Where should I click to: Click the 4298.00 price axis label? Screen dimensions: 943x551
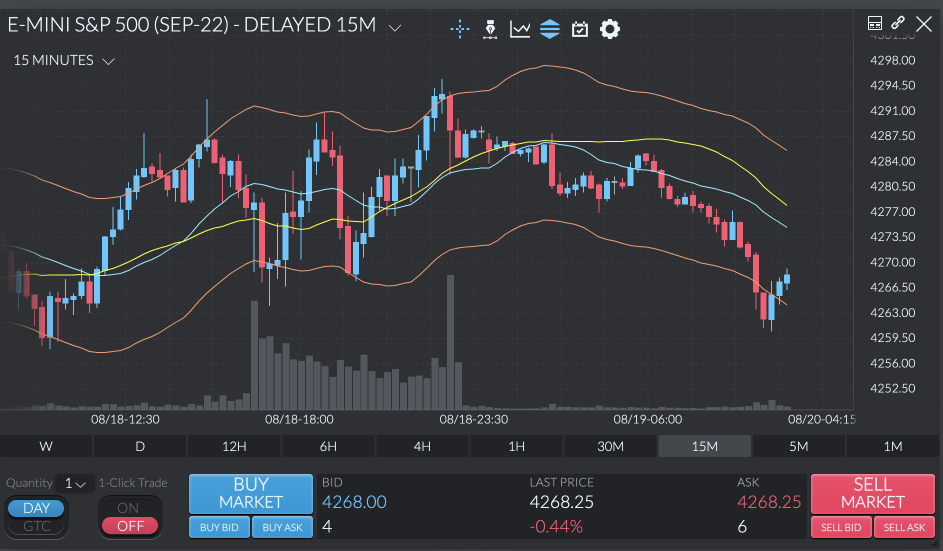[892, 60]
